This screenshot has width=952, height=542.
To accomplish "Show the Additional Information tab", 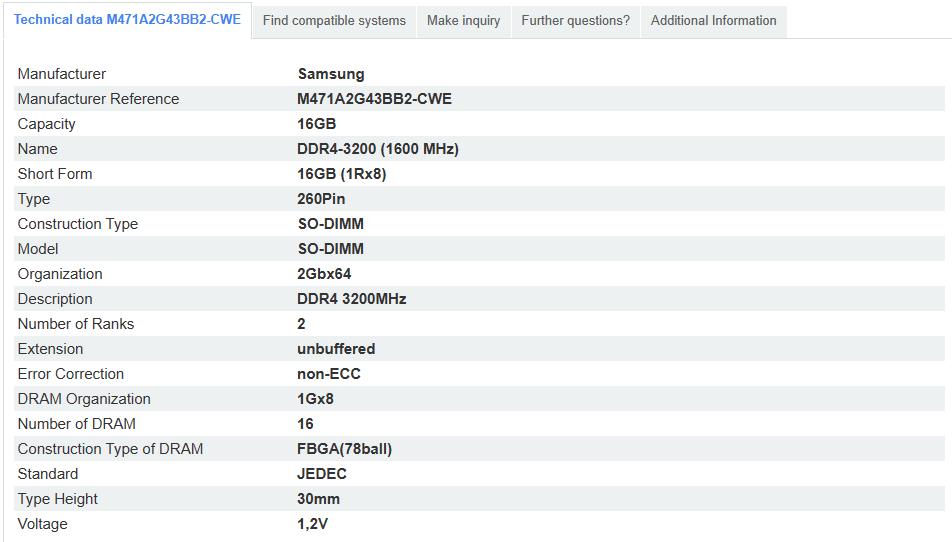I will 713,21.
